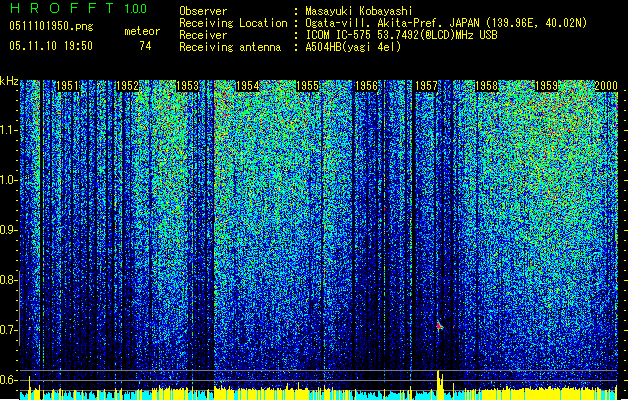Viewport: 629px width, 400px height.
Task: Click the name Masayuki Kobayashi
Action: point(359,11)
